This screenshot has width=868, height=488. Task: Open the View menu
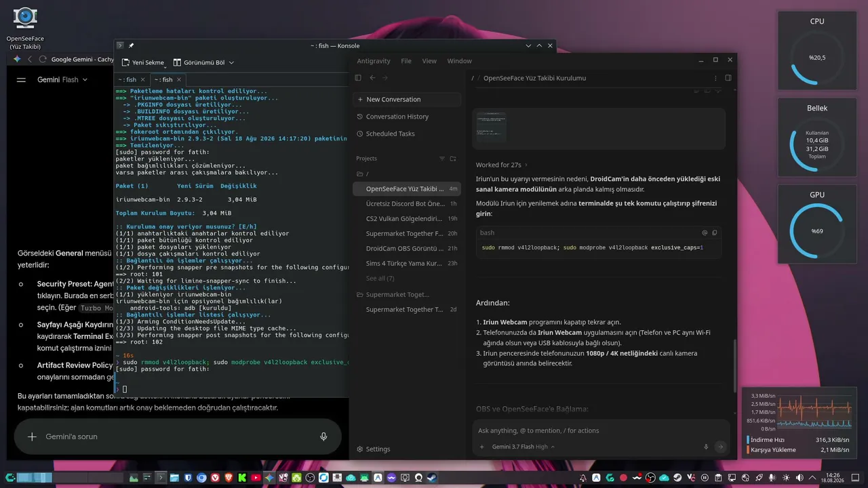(x=429, y=61)
